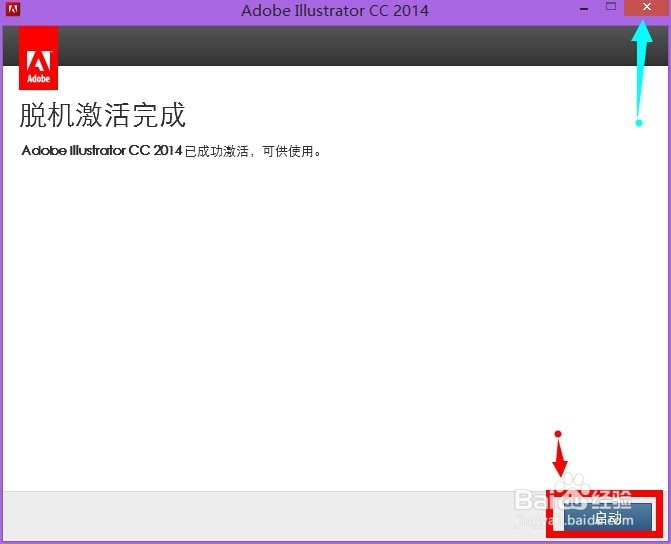Click the 脱机激活完成 heading
671x544 pixels.
103,115
